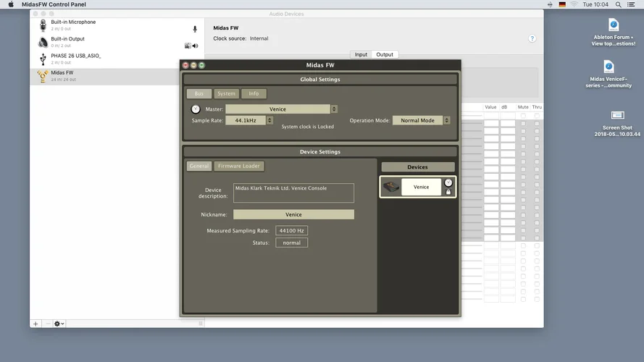Viewport: 644px width, 362px height.
Task: Click the Master dropdown arrows
Action: tap(334, 109)
